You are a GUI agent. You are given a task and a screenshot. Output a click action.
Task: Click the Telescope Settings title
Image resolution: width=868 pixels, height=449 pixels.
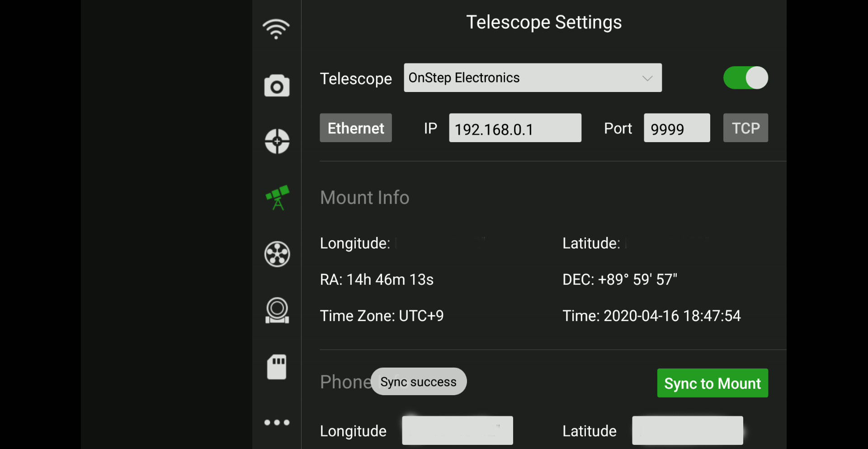544,22
